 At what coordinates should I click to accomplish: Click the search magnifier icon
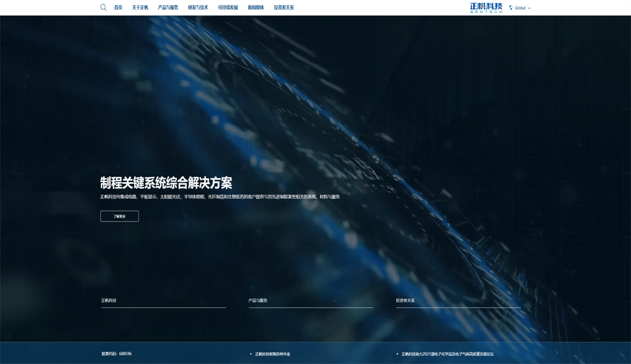click(x=103, y=8)
